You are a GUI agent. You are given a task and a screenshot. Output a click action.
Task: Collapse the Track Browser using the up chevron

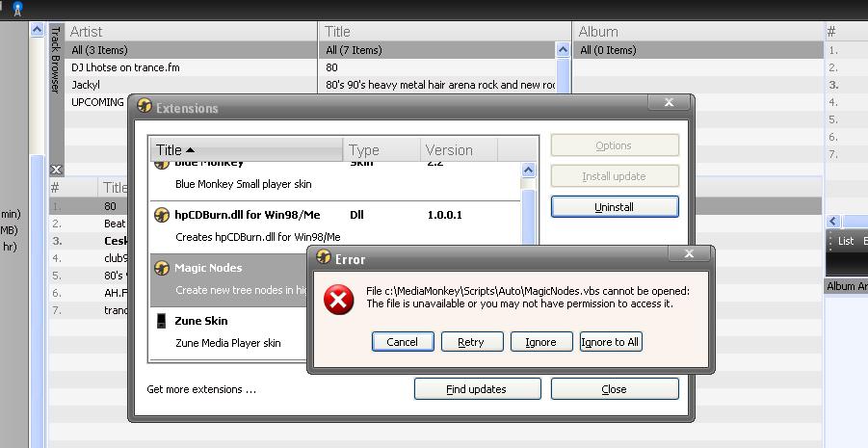38,31
